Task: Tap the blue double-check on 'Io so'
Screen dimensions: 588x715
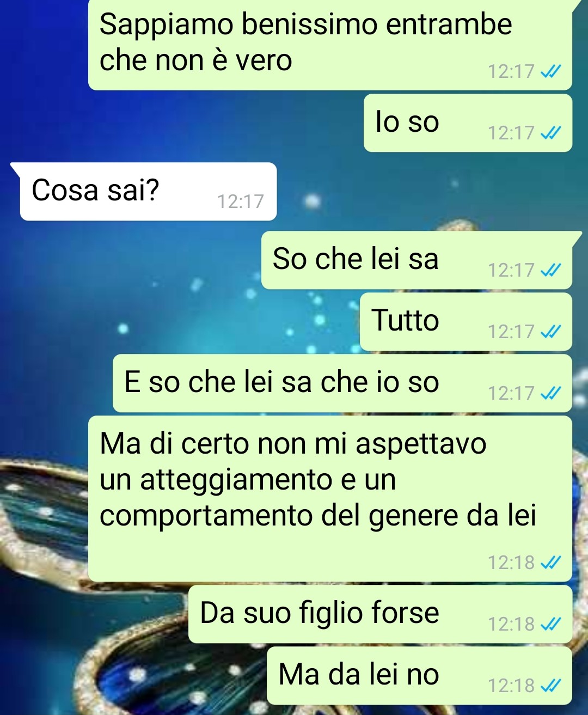Action: pyautogui.click(x=550, y=133)
